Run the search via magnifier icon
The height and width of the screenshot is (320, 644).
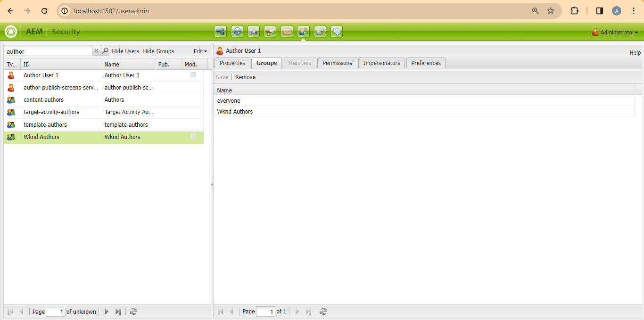105,51
